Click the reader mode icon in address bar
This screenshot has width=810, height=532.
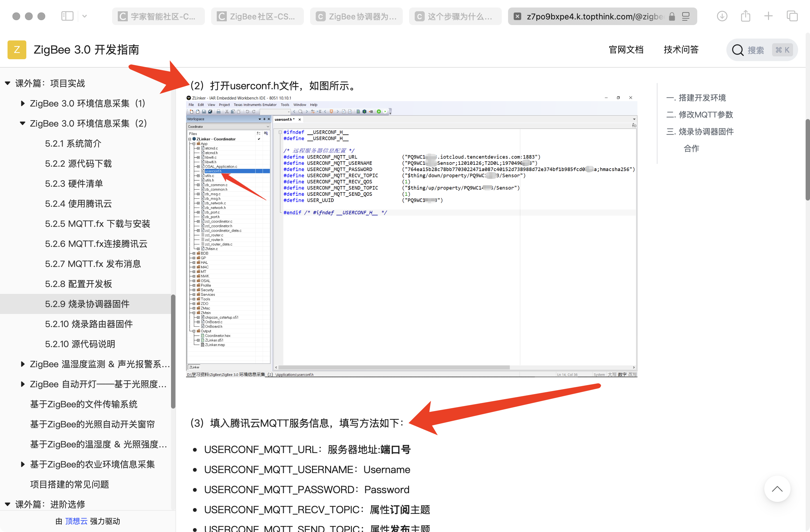click(x=686, y=16)
